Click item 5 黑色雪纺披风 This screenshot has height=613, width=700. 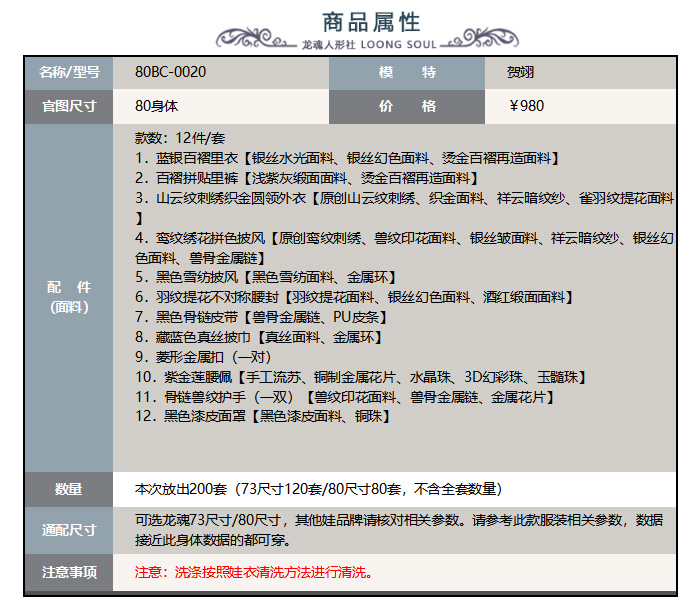coord(265,277)
